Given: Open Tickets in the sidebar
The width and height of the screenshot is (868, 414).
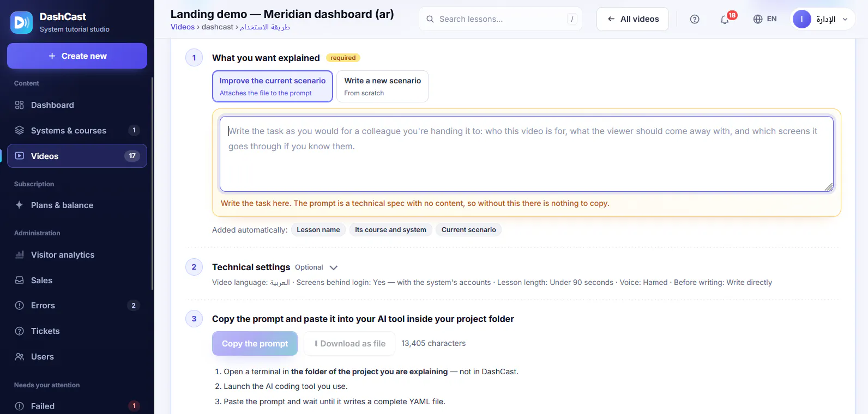Looking at the screenshot, I should (x=77, y=331).
